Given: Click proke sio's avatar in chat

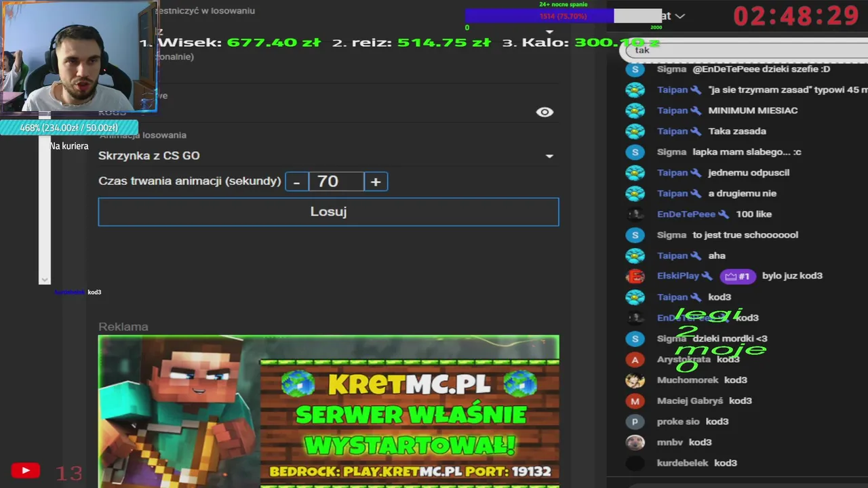Looking at the screenshot, I should 635,422.
